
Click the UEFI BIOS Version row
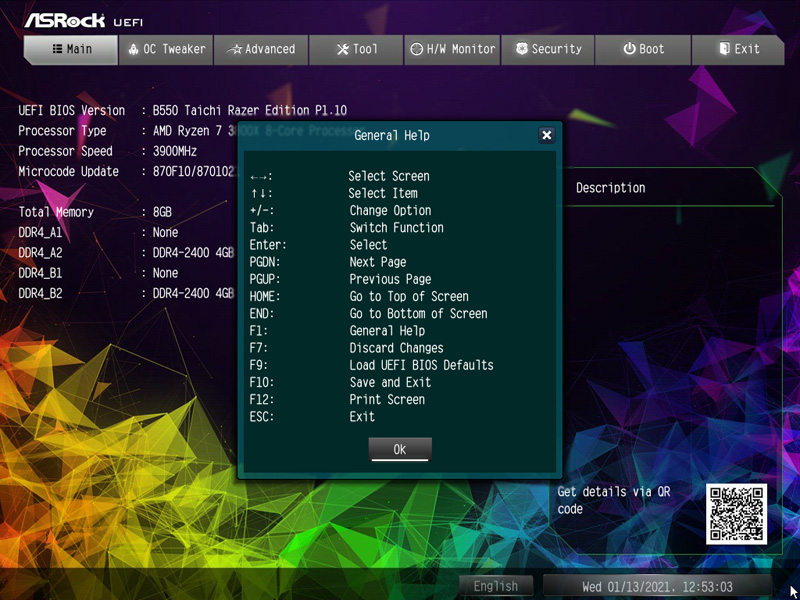[183, 111]
